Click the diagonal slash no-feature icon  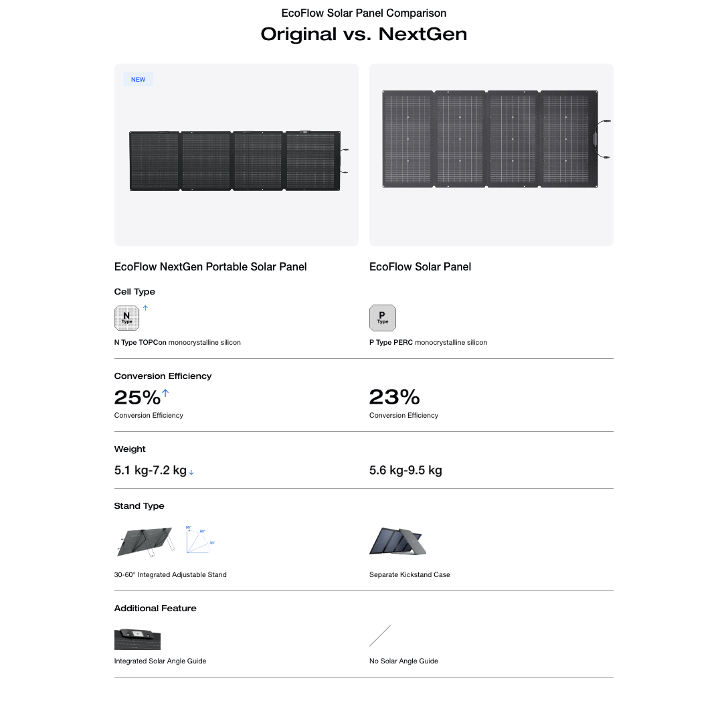[380, 636]
